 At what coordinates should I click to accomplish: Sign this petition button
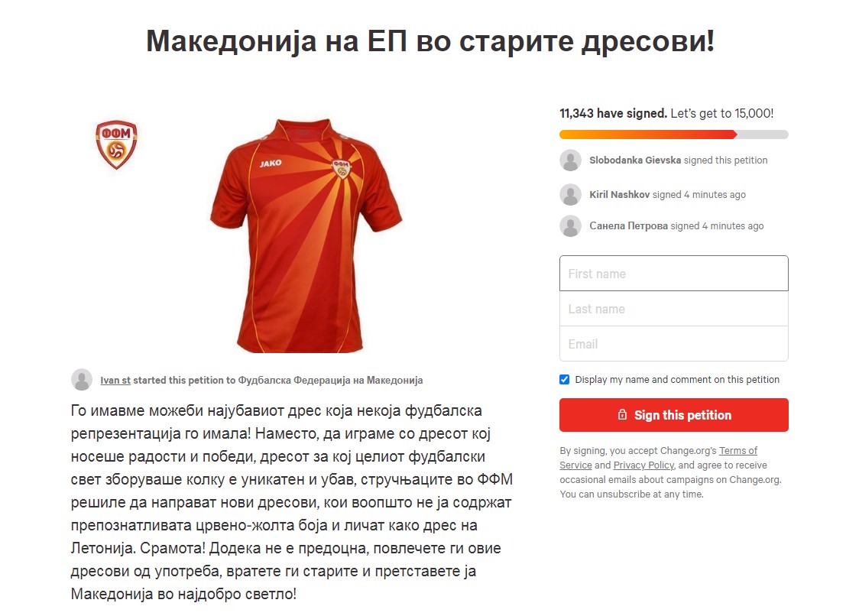point(674,415)
